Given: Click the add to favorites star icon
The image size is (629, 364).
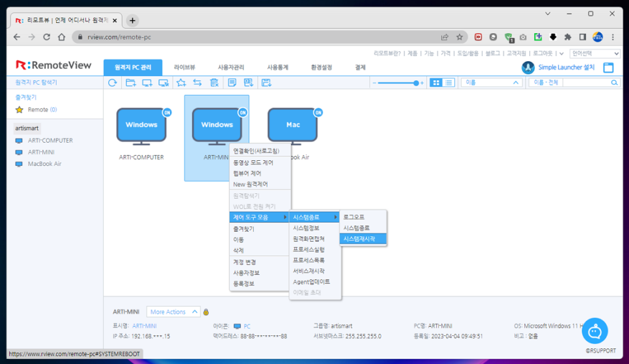Looking at the screenshot, I should (181, 83).
